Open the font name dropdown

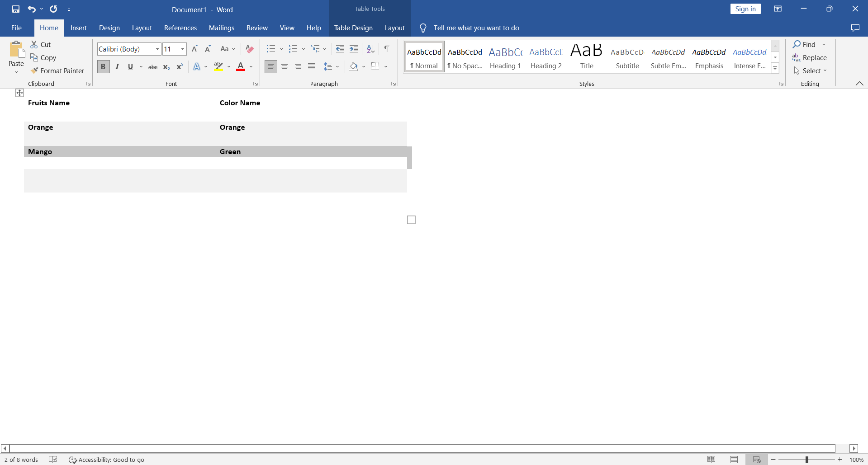point(157,49)
